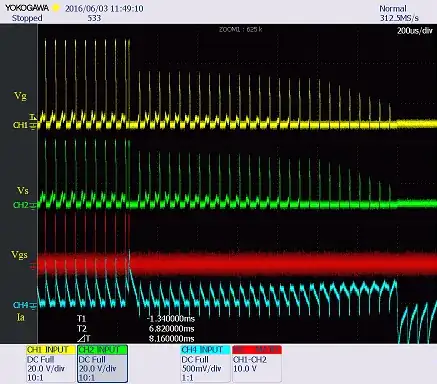Screen dimensions: 437x384
Task: Click the 'Ia' waveform label
Action: tap(21, 317)
